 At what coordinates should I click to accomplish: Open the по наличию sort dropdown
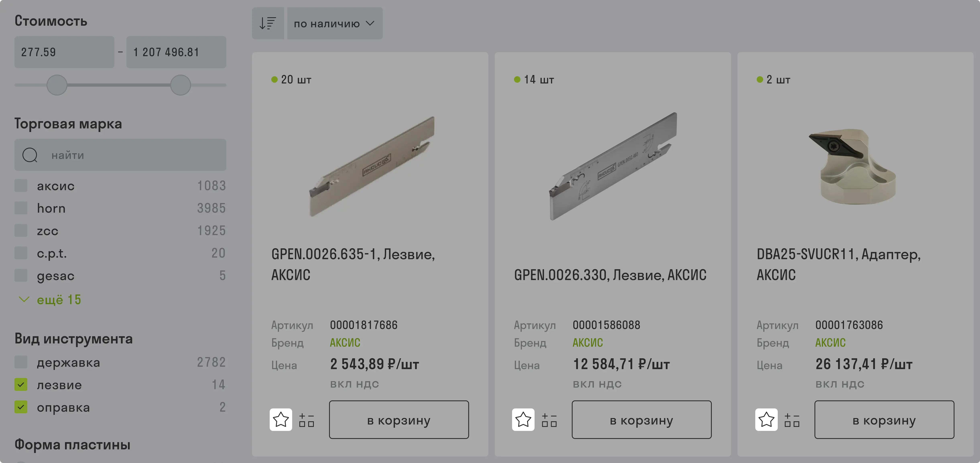tap(335, 23)
